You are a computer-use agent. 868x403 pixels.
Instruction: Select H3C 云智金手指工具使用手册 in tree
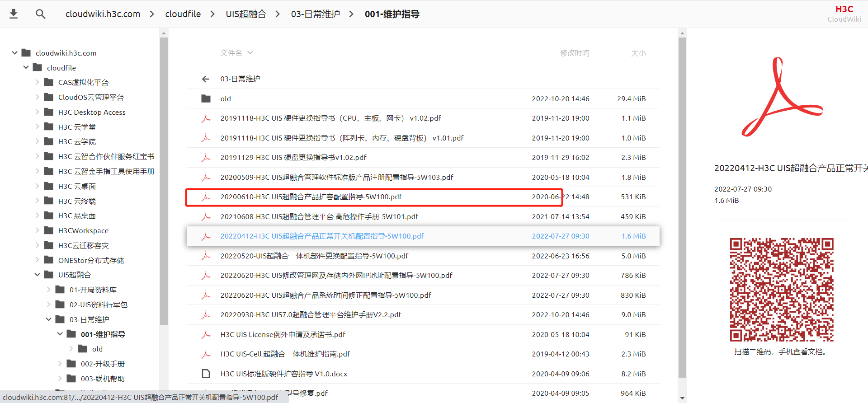point(106,171)
